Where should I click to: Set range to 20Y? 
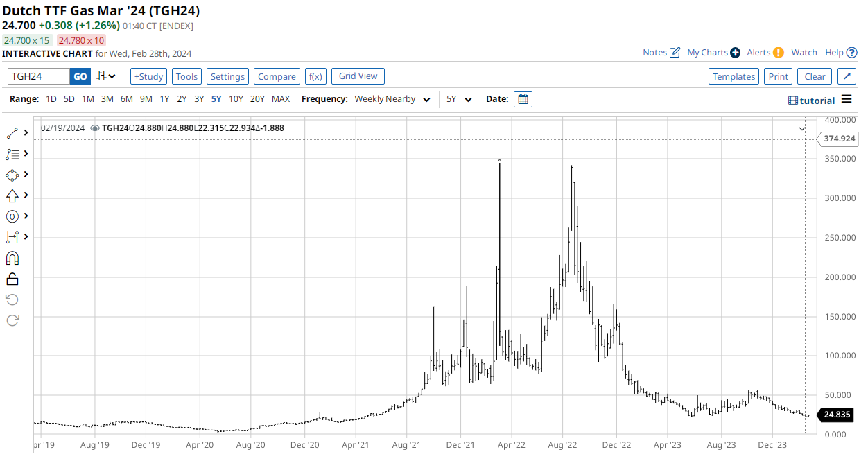tap(257, 99)
